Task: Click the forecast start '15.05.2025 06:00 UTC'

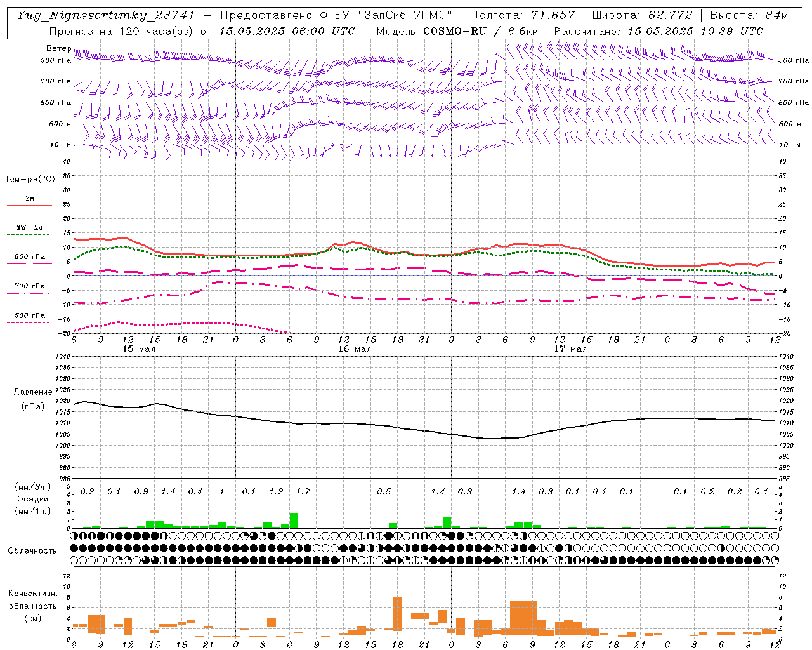Action: [287, 31]
